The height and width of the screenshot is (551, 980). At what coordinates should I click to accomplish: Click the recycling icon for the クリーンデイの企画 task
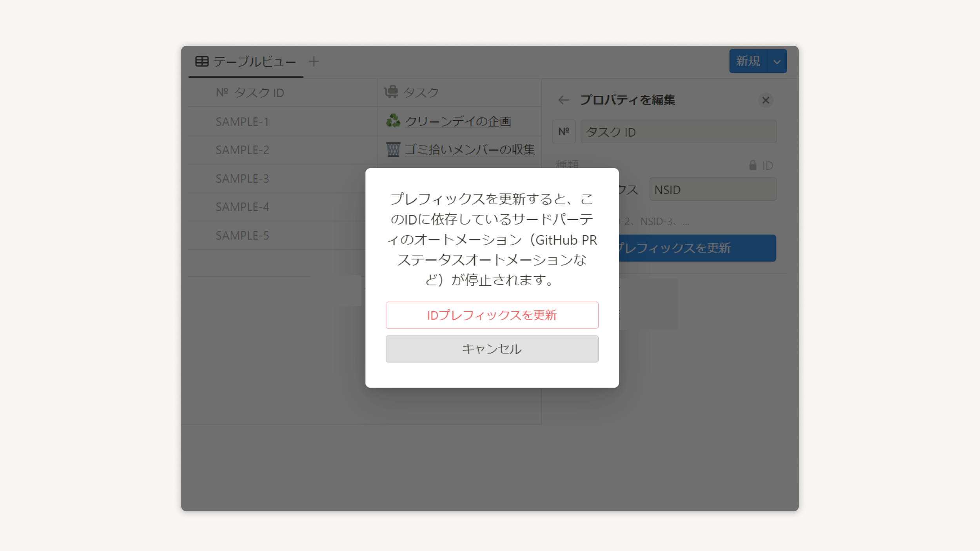393,121
